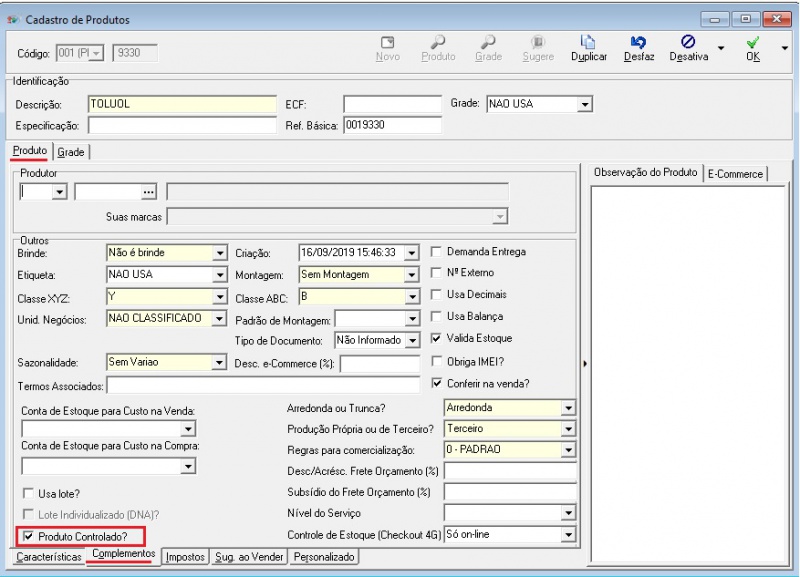Viewport: 800px width, 577px height.
Task: Enable the Usa Balança checkbox
Action: (436, 316)
